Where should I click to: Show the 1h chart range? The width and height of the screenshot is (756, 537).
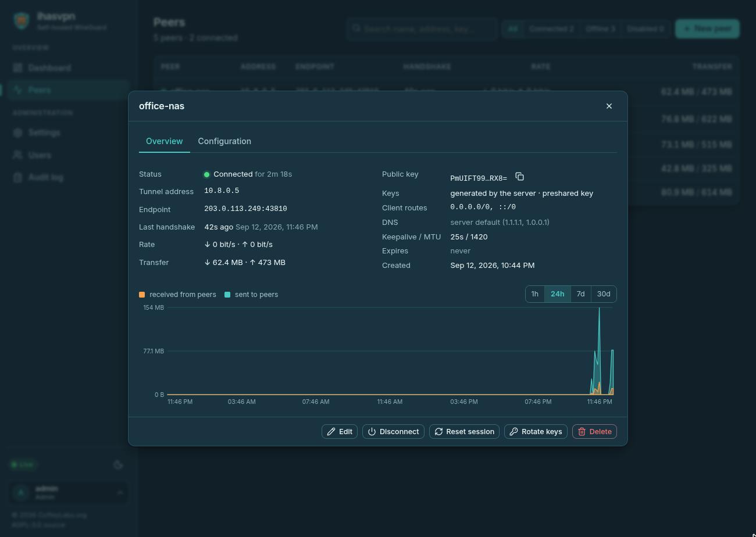[x=534, y=294]
